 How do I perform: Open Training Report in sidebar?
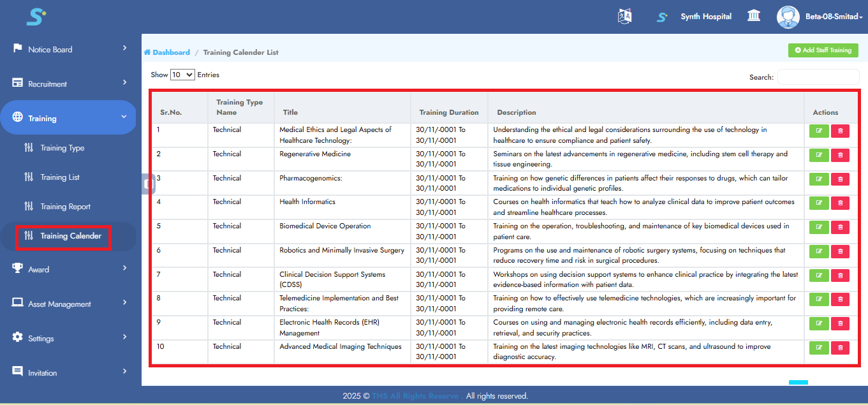click(65, 207)
